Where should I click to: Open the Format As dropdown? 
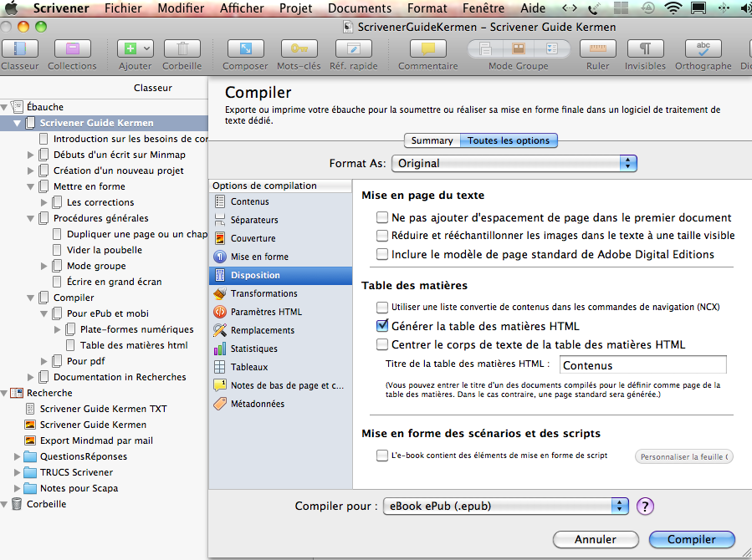[x=515, y=163]
